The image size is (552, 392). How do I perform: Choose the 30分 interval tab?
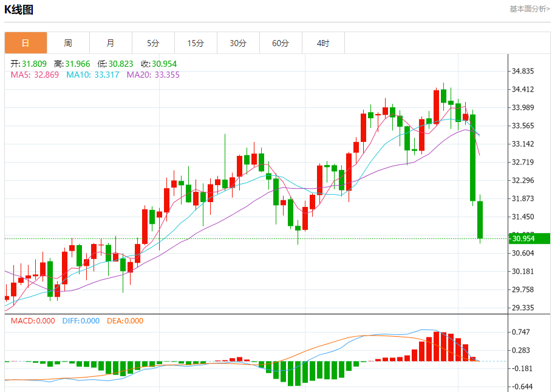click(238, 43)
